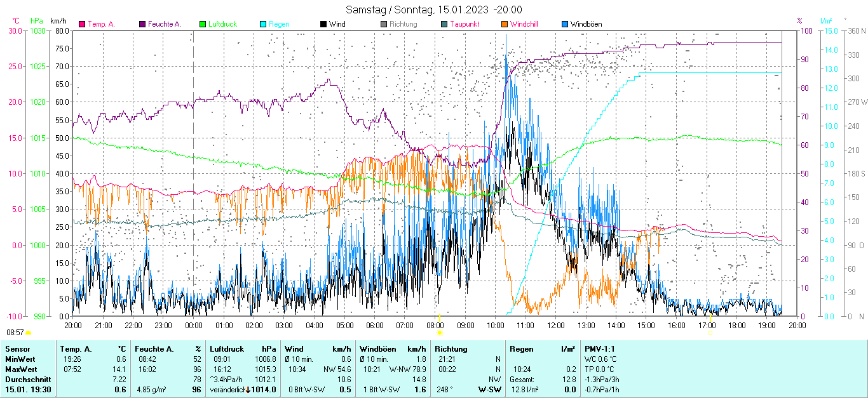The height and width of the screenshot is (398, 868).
Task: Click the gray Richtung legend square
Action: click(384, 24)
